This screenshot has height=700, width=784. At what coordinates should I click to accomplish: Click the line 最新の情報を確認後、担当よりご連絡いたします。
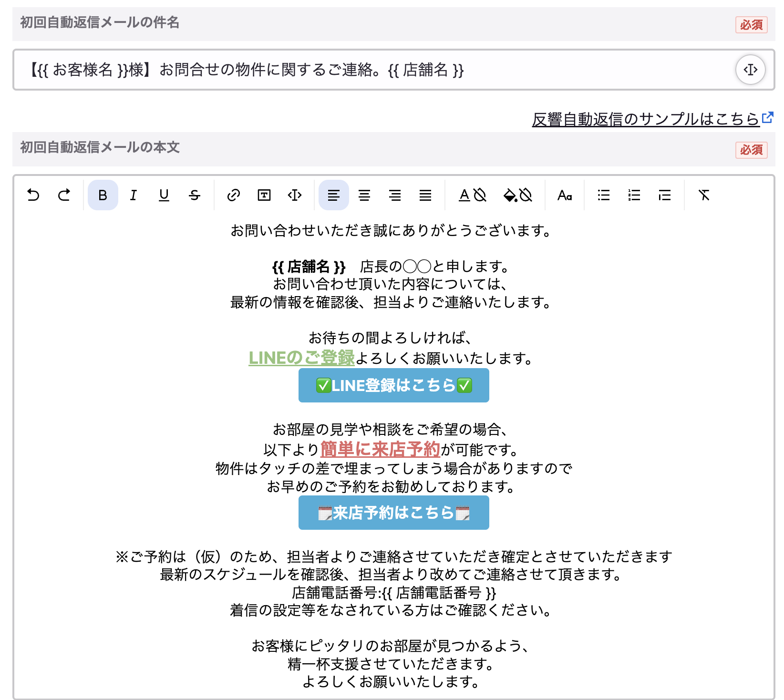point(392,302)
